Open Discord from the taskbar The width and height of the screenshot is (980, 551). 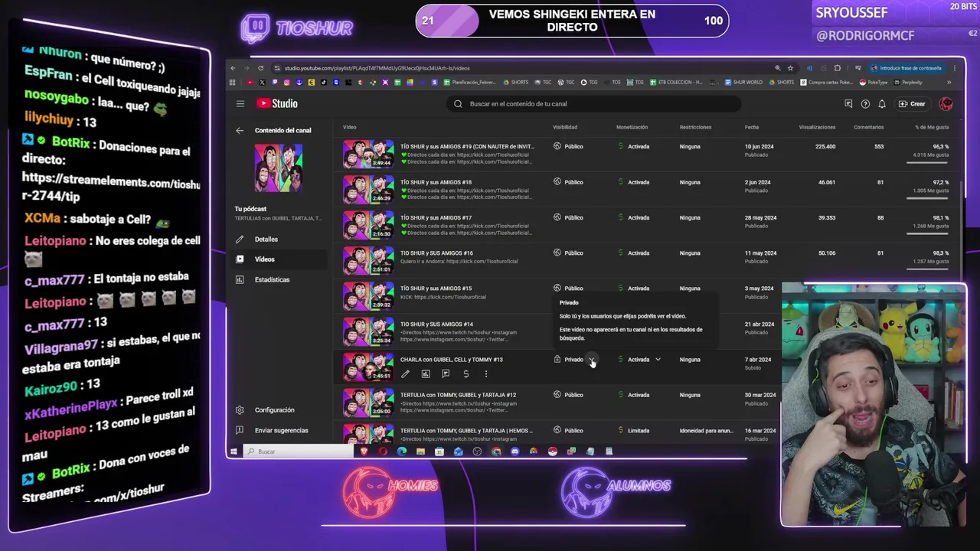[514, 452]
